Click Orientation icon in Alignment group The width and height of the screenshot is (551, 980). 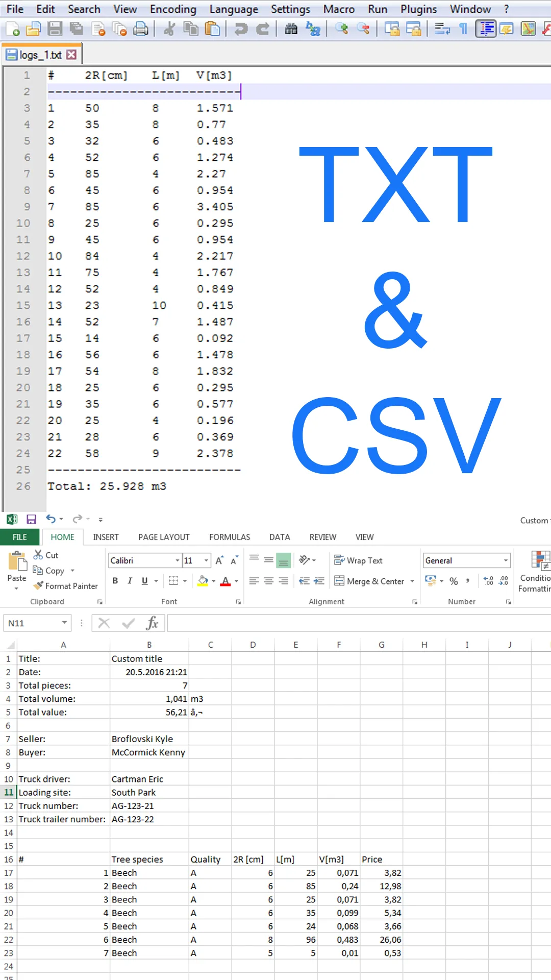(305, 560)
